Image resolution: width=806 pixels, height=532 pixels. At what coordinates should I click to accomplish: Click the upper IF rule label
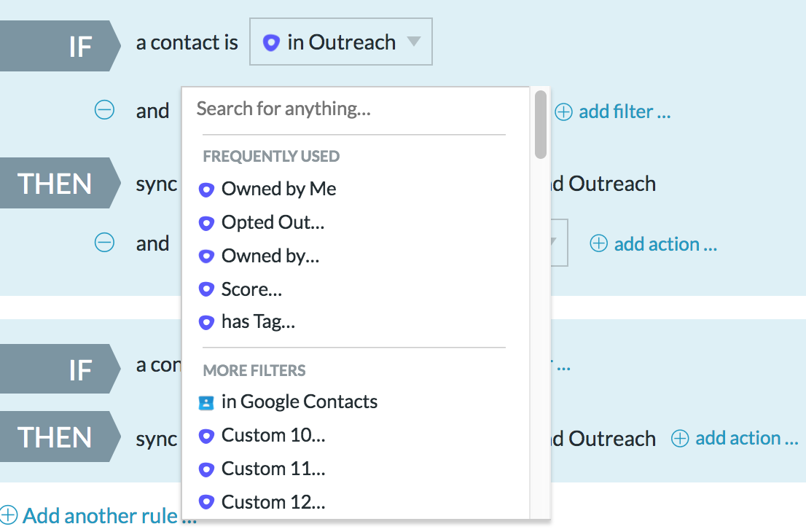[60, 46]
